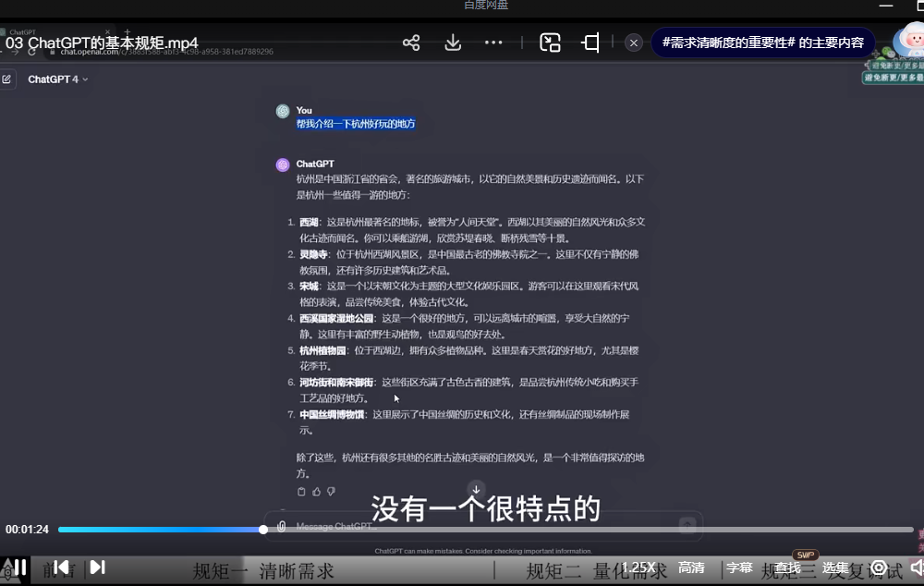This screenshot has height=586, width=924.
Task: Click the attachment paperclip icon
Action: (x=281, y=526)
